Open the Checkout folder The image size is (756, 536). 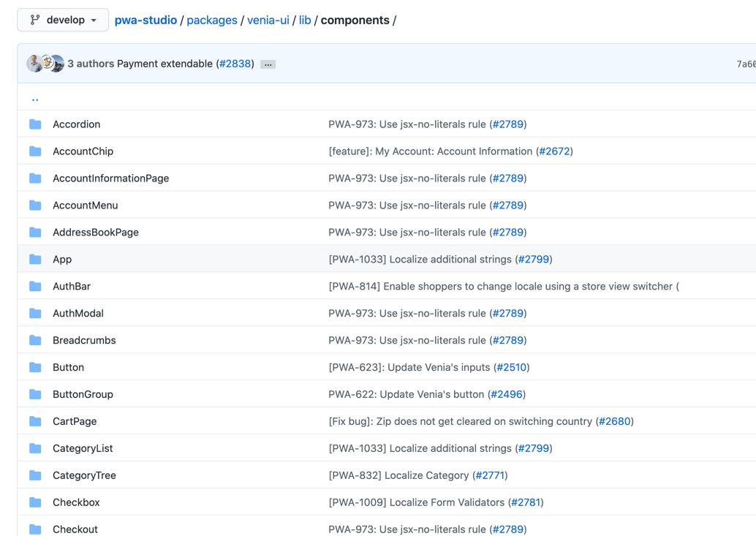pyautogui.click(x=75, y=529)
